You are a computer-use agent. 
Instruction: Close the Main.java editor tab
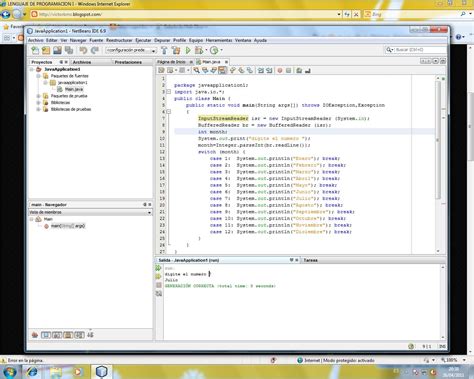[x=226, y=62]
